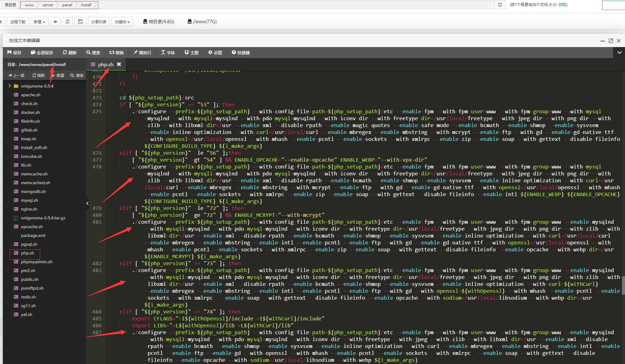Open 搜索 search in the editor toolbar
Viewport: 625px width, 364px height.
coord(93,52)
